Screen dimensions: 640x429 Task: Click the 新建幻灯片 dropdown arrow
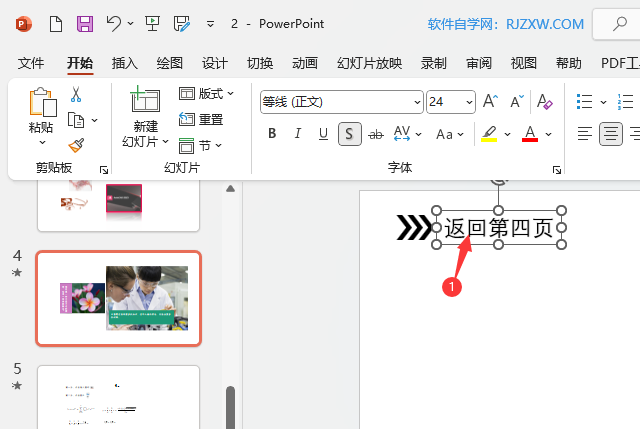point(165,142)
